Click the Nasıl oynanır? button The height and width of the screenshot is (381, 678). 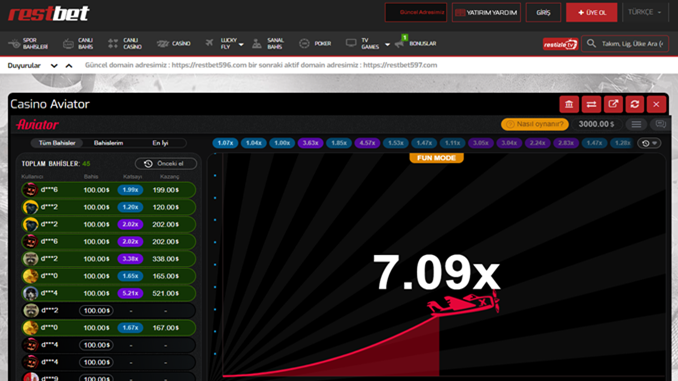pos(534,125)
